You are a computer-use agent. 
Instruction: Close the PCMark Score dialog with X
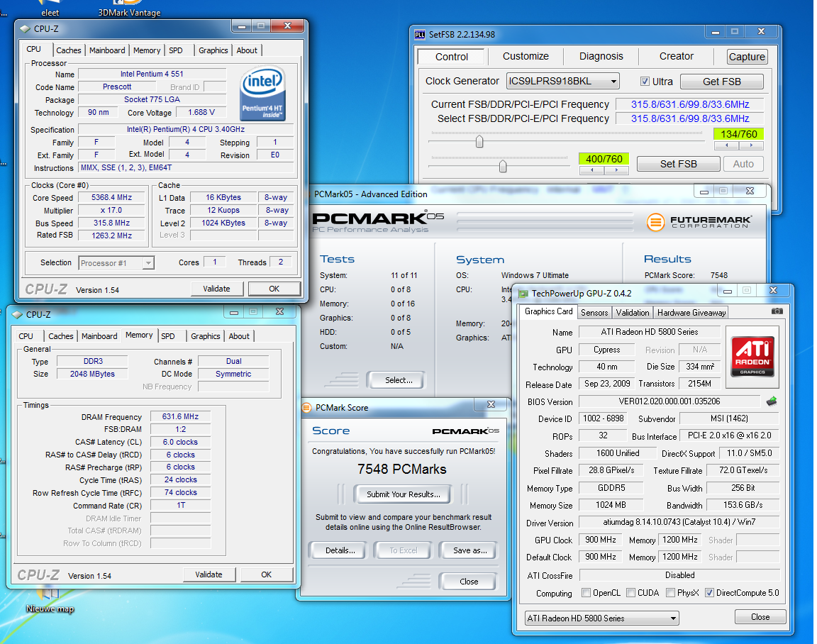[x=491, y=404]
